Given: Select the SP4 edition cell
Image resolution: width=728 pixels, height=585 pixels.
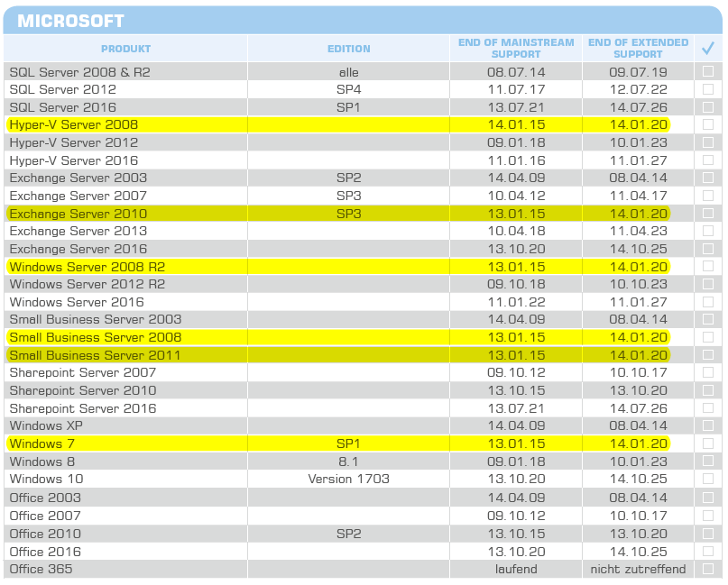Looking at the screenshot, I should (x=349, y=89).
